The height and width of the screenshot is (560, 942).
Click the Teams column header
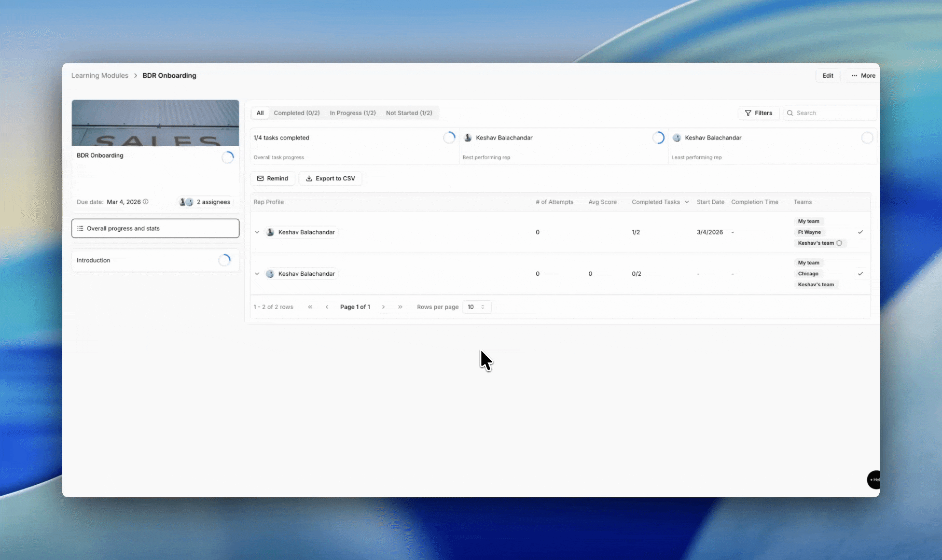point(802,202)
